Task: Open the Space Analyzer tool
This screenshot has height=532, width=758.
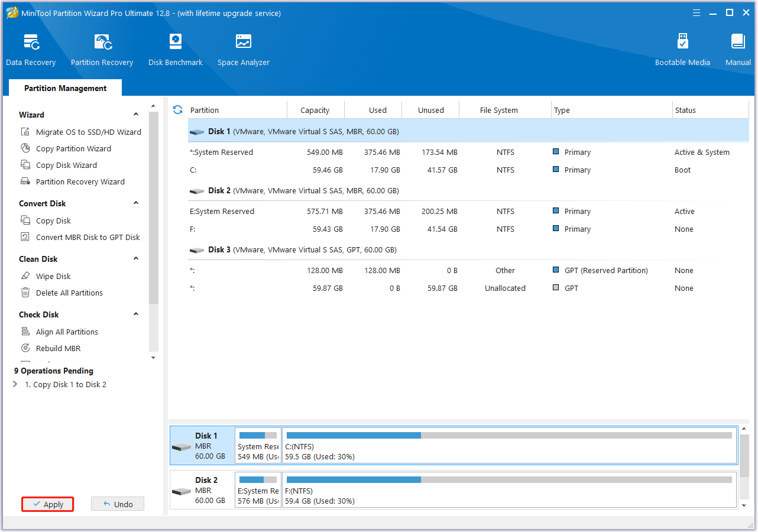Action: 243,50
